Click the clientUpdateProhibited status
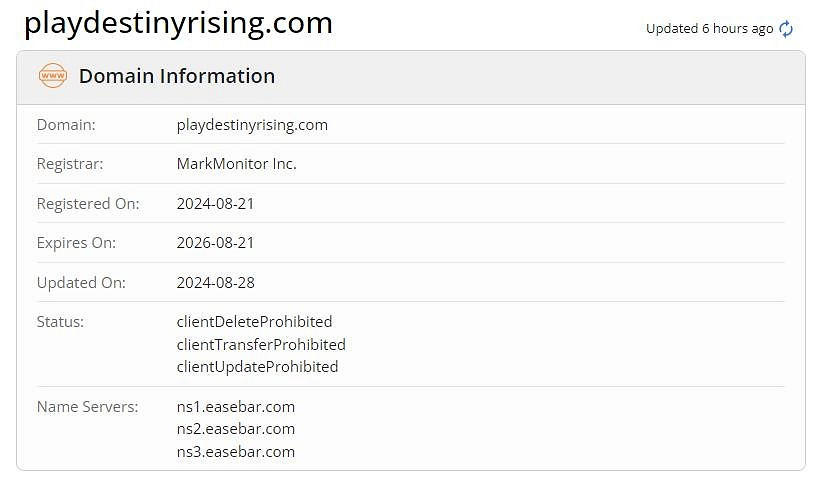 257,367
